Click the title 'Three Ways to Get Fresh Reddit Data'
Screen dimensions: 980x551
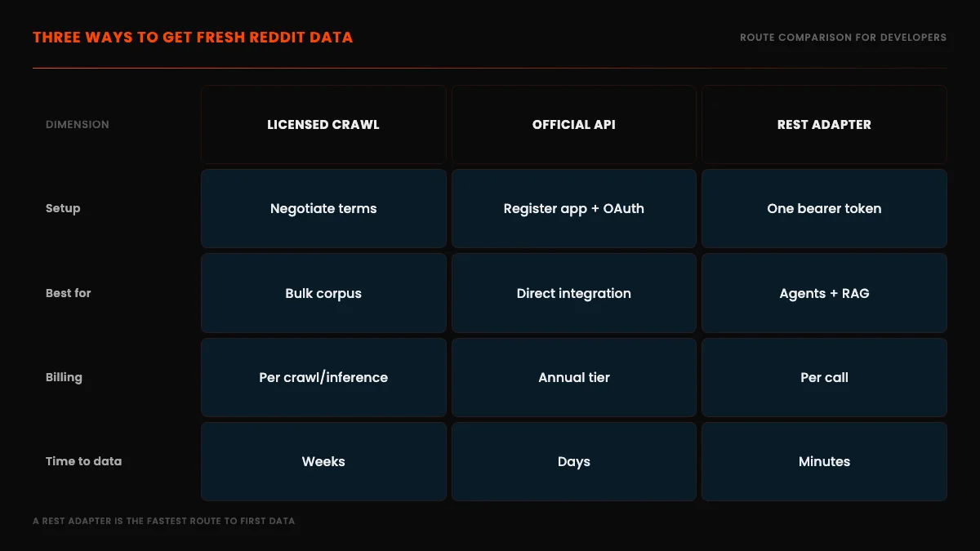[193, 38]
